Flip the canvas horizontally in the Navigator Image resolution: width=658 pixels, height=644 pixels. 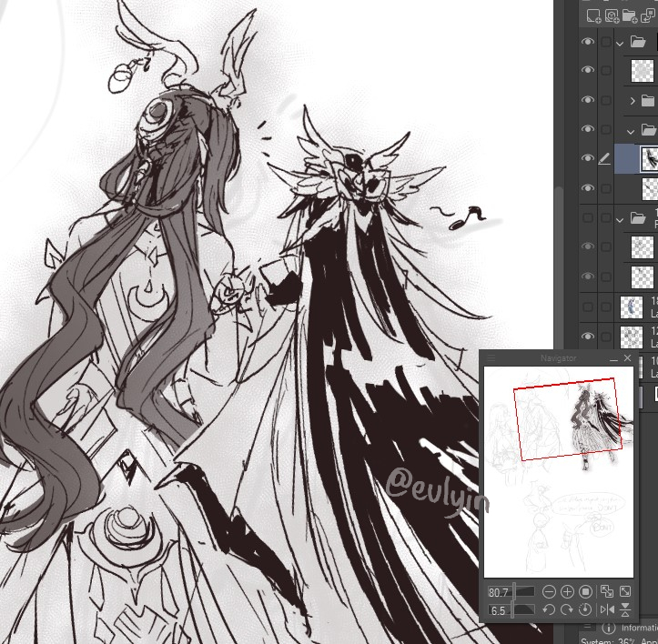point(606,609)
